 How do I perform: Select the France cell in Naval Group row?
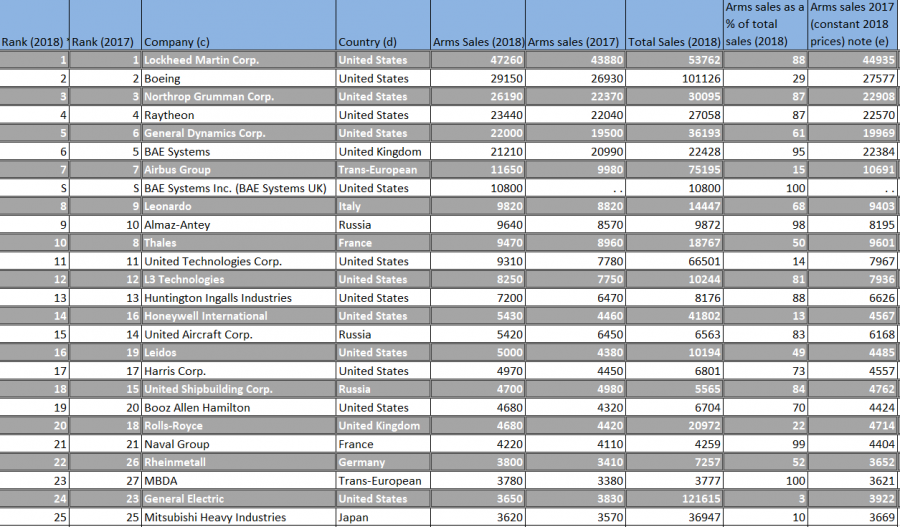[383, 444]
